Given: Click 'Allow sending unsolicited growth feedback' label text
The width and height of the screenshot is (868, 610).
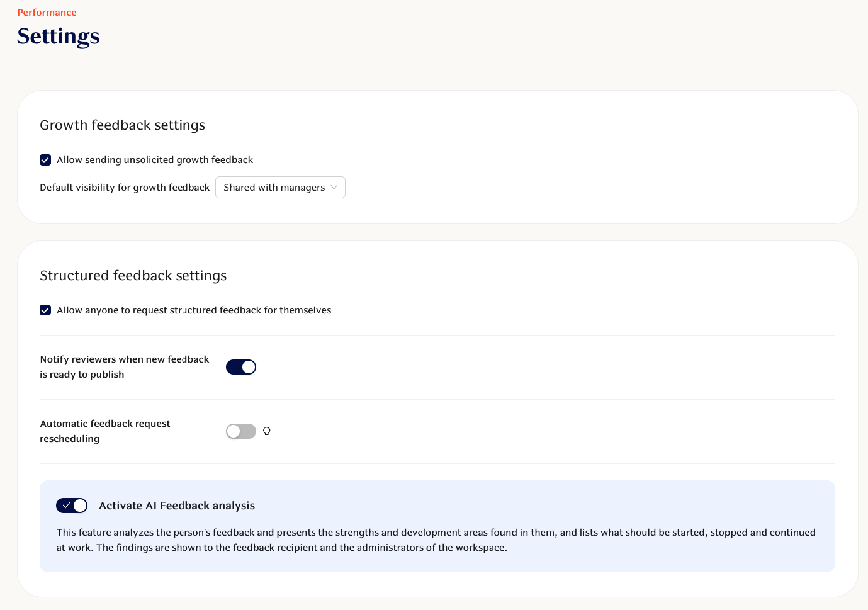Looking at the screenshot, I should point(155,160).
